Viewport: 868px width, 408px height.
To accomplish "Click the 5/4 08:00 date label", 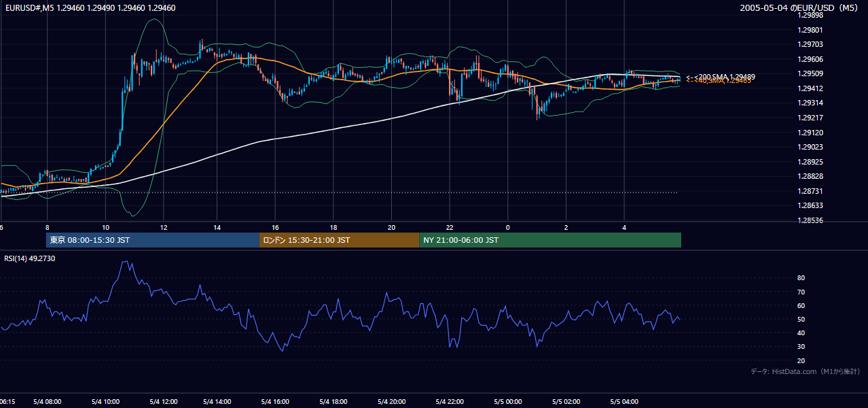I will [47, 402].
